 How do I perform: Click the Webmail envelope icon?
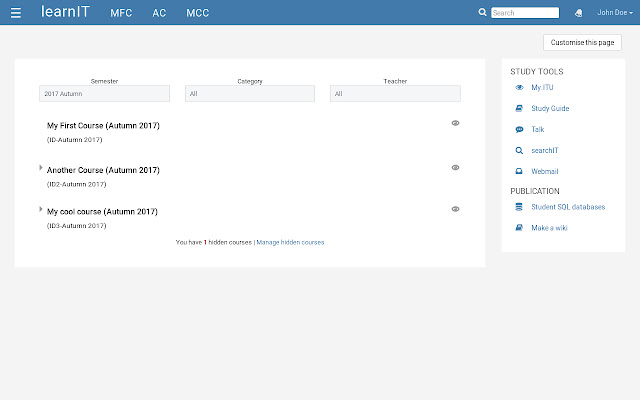(519, 172)
